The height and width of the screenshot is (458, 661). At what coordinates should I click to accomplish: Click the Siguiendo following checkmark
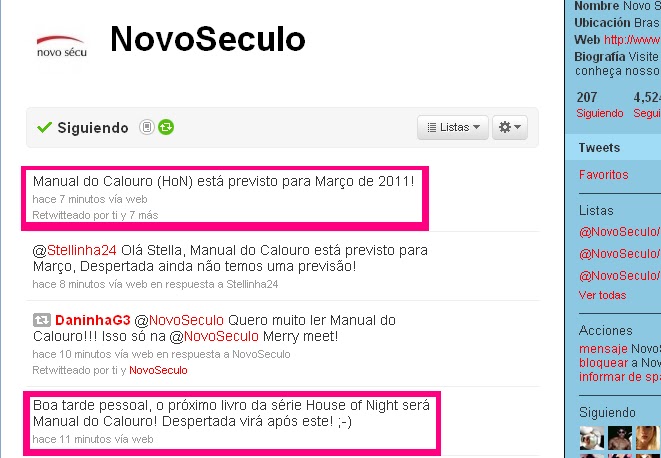[x=44, y=127]
